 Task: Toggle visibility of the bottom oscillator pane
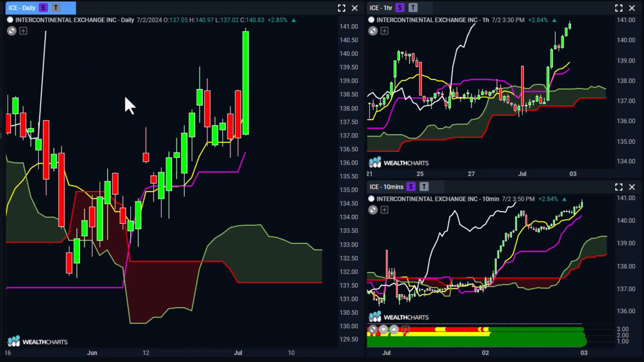tap(373, 329)
